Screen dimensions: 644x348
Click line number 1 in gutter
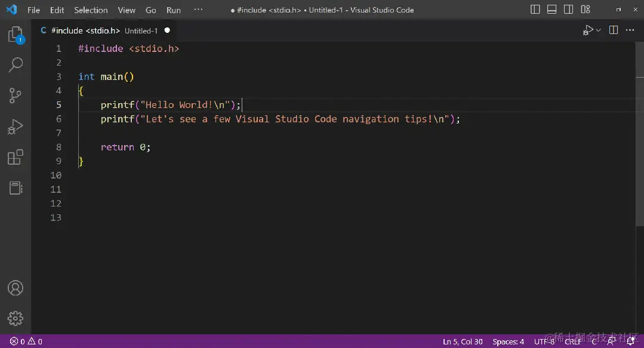tap(58, 48)
